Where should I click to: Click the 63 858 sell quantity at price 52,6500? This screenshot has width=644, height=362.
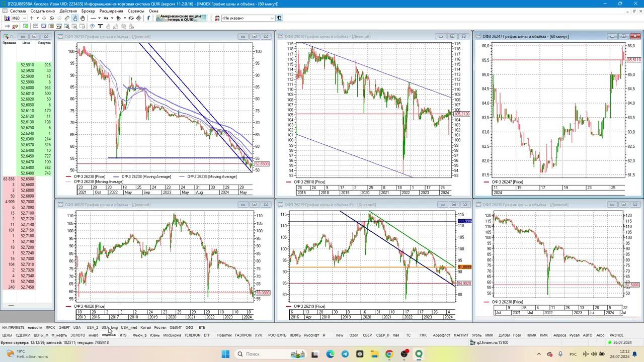[x=9, y=179]
